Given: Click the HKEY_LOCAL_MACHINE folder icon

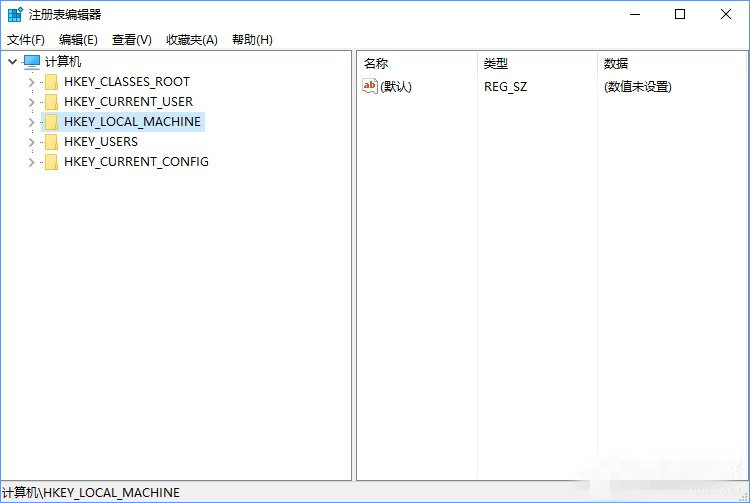Looking at the screenshot, I should (x=51, y=122).
